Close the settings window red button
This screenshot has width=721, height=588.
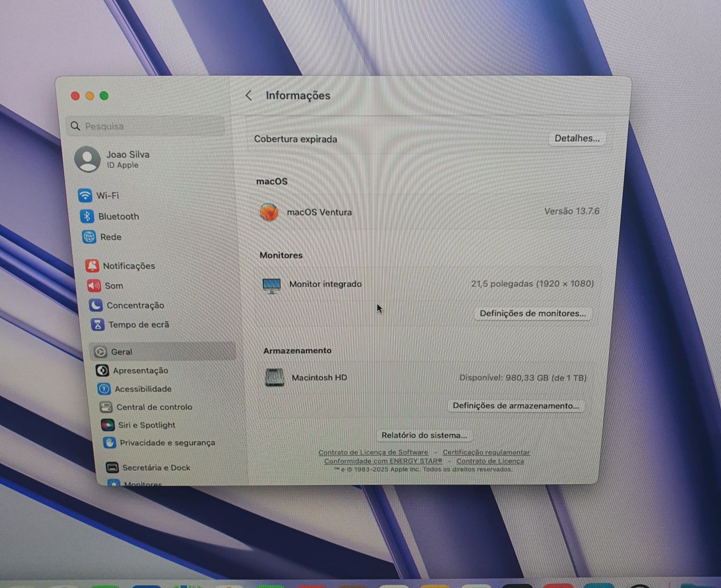[75, 96]
